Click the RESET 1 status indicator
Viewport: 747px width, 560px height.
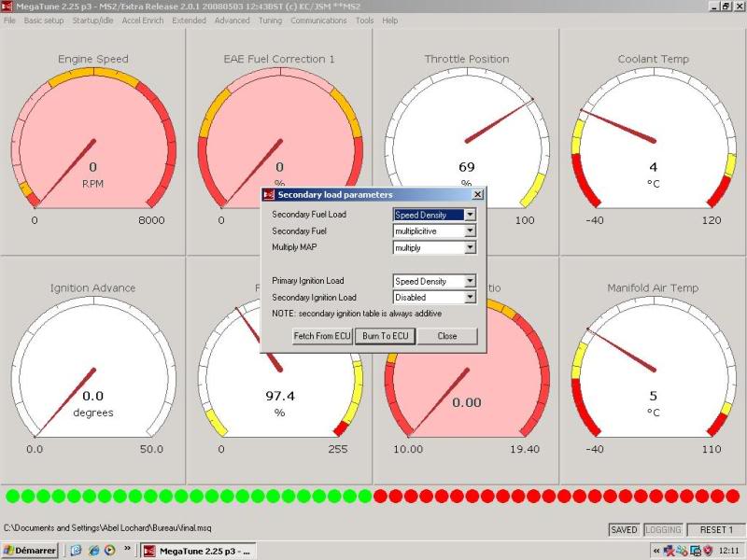coord(715,529)
